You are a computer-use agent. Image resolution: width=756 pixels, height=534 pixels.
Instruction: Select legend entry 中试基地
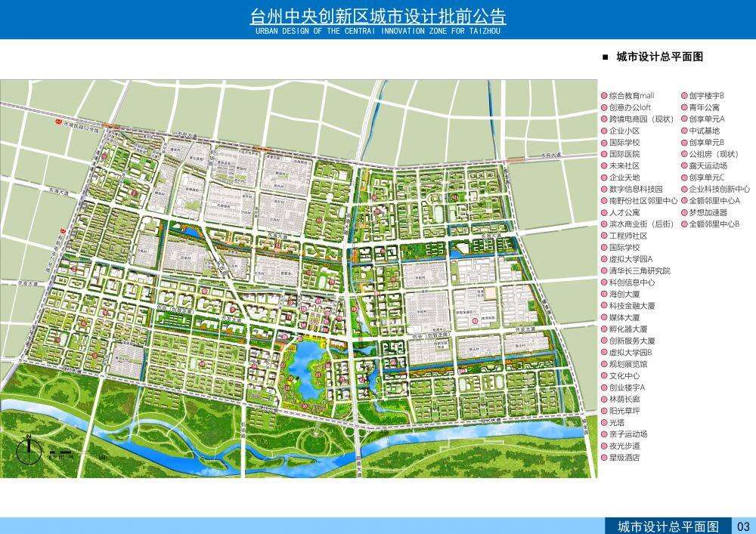click(700, 131)
